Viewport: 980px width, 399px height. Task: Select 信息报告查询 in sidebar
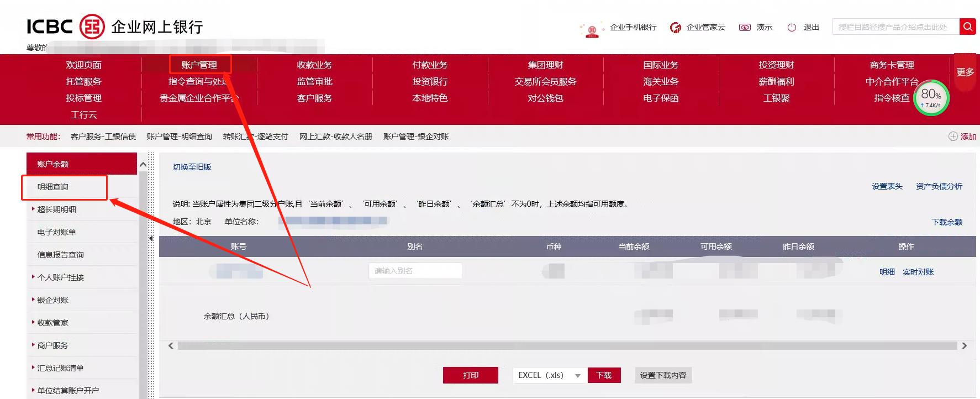click(x=60, y=255)
